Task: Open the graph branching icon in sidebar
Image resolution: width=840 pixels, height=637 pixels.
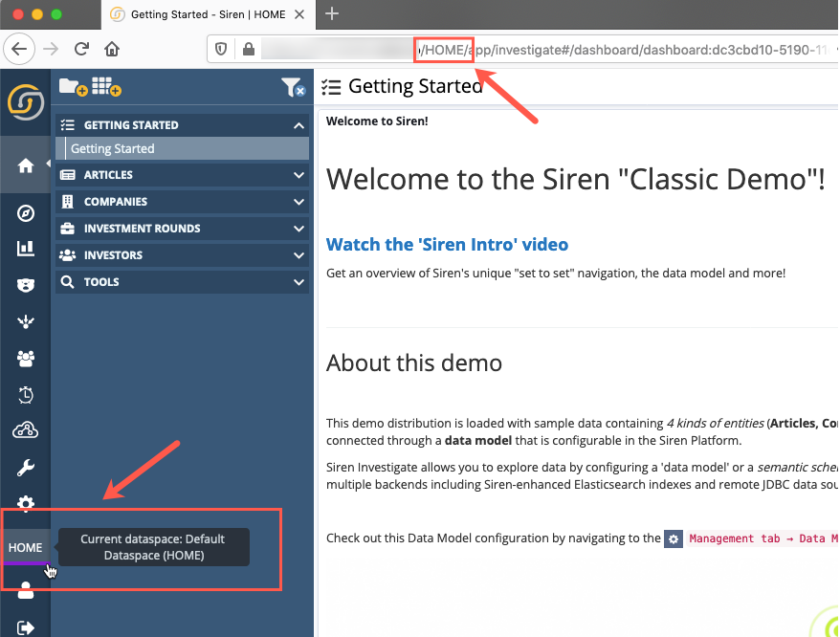Action: (x=25, y=321)
